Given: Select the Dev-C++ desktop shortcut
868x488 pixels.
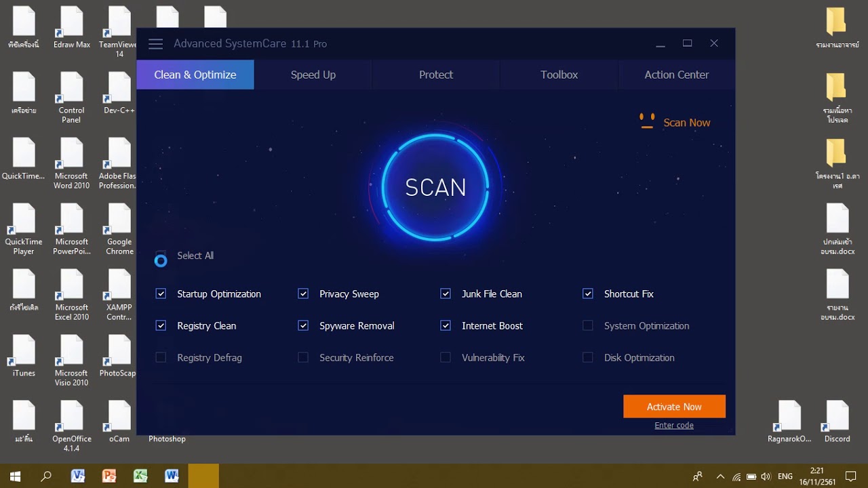Looking at the screenshot, I should 119,93.
